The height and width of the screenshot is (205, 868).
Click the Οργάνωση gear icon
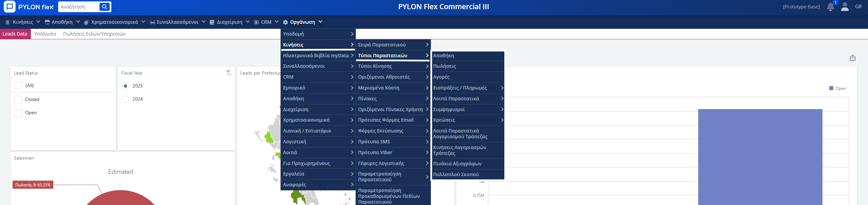coord(285,22)
